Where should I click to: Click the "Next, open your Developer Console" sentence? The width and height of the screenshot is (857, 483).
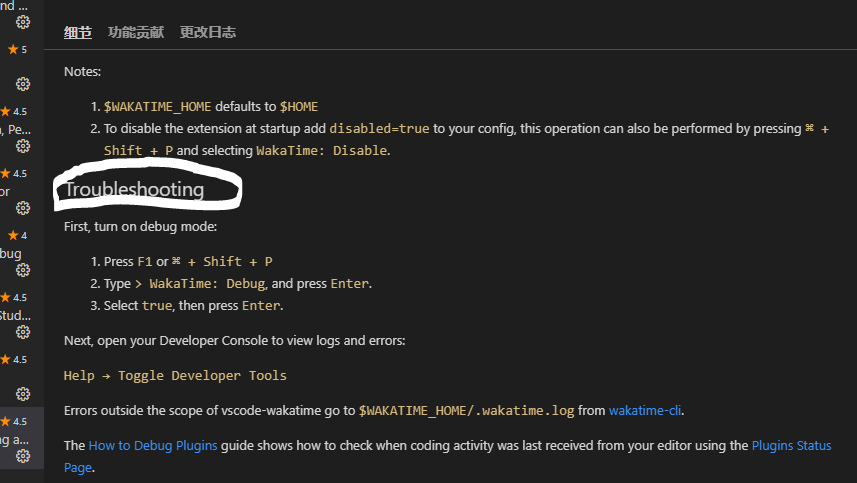pos(234,340)
